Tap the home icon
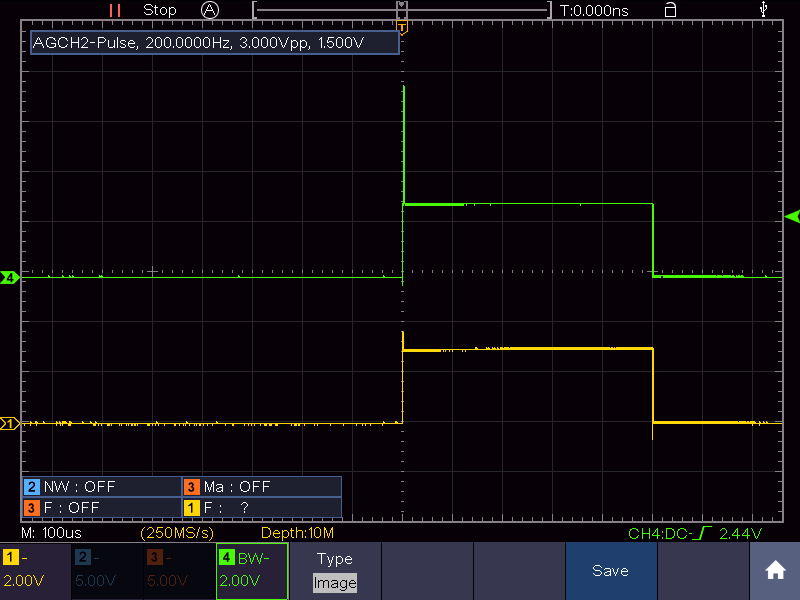 pos(774,570)
